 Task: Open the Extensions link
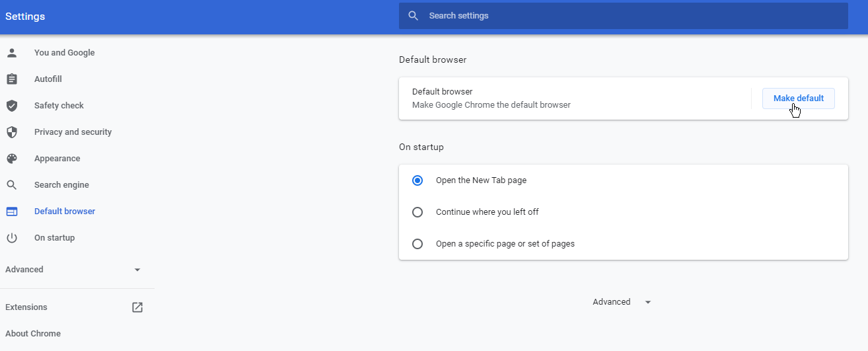pyautogui.click(x=26, y=307)
